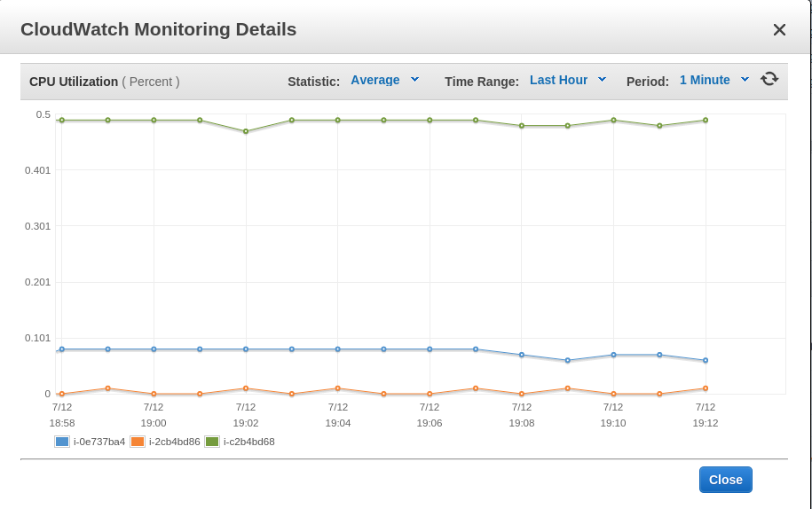Click green data point at 18:58
Viewport: 812px width, 509px height.
click(62, 120)
